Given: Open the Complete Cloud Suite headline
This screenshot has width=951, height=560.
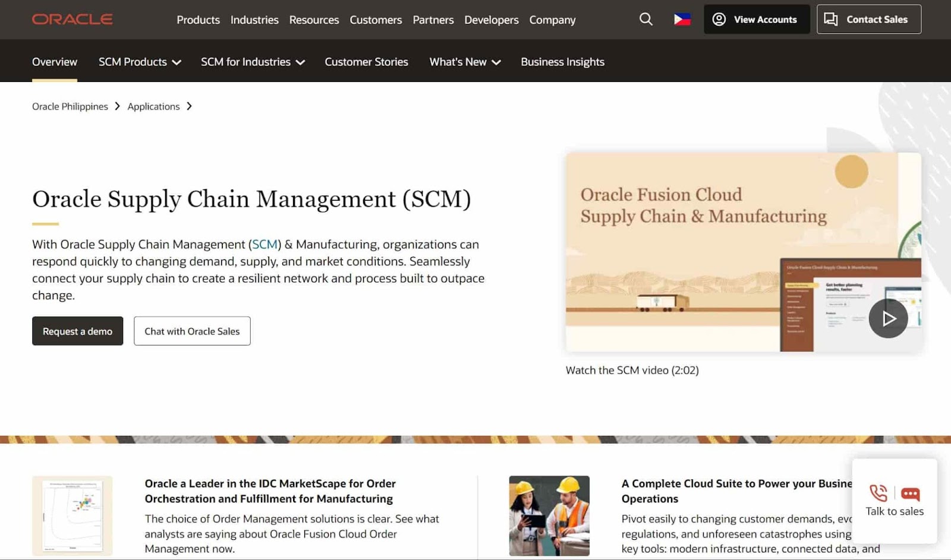Looking at the screenshot, I should click(737, 491).
